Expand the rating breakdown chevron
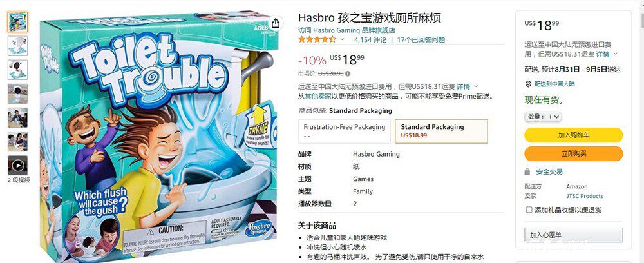Image resolution: width=644 pixels, height=263 pixels. click(x=342, y=39)
